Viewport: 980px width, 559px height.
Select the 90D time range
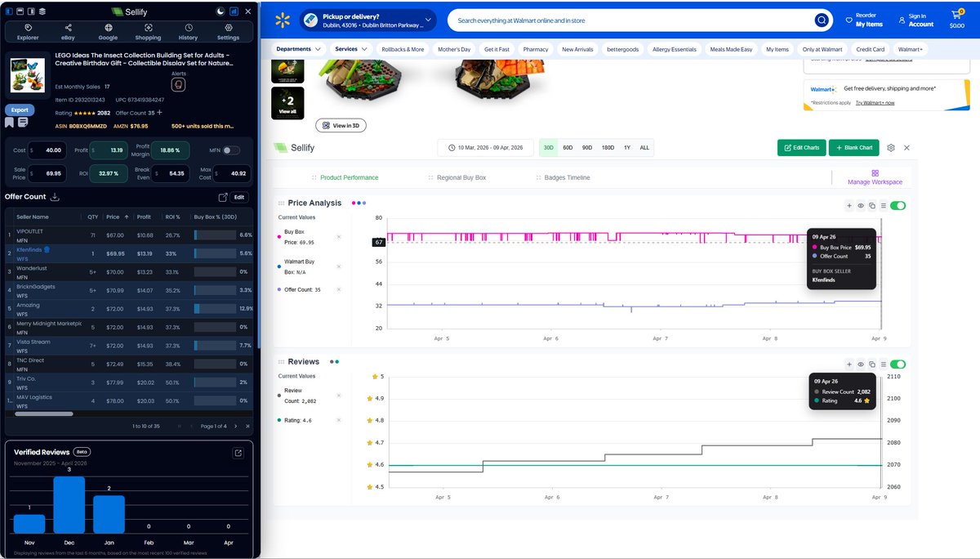pos(587,148)
